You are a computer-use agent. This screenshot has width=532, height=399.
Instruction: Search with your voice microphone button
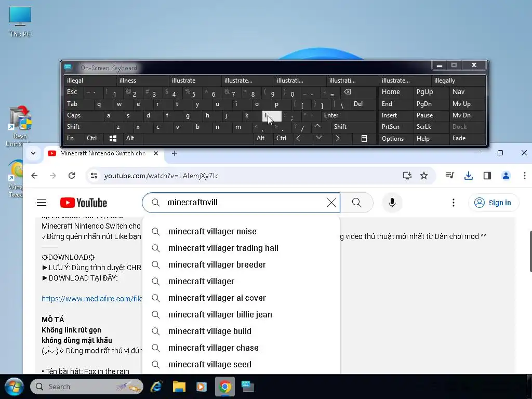pyautogui.click(x=392, y=203)
